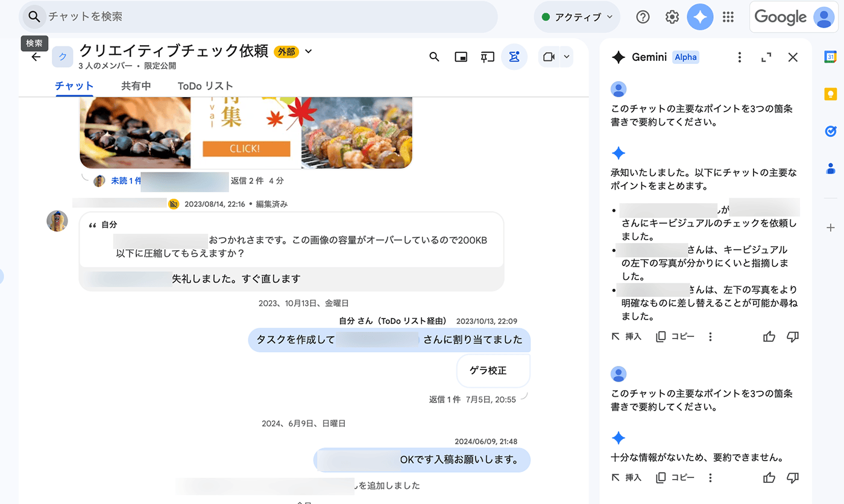Toggle the Gemini sparkle button in top bar
The image size is (844, 504).
700,17
